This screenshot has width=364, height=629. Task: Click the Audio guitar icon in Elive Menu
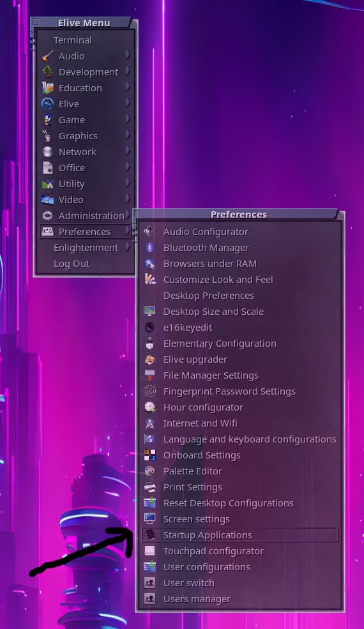[47, 56]
